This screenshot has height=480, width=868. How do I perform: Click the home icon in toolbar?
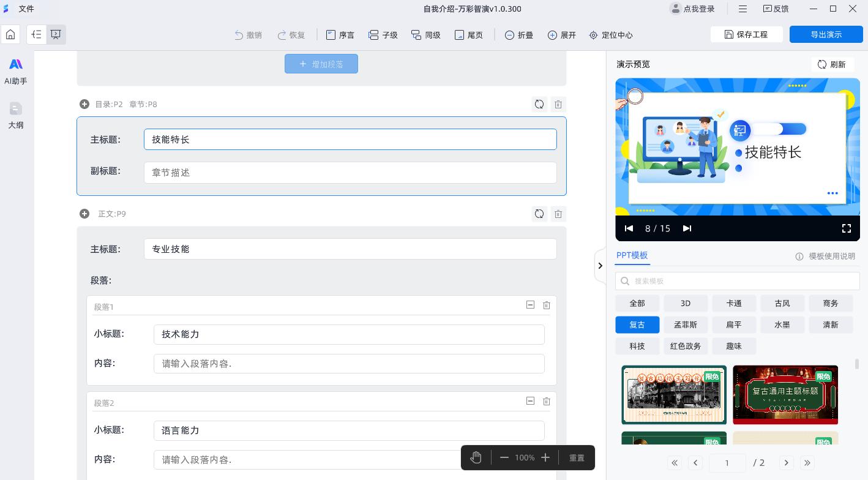[x=10, y=35]
